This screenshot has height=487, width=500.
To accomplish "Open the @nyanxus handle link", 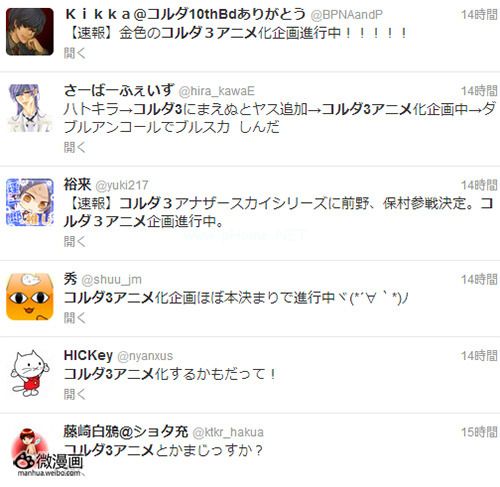I will (145, 356).
